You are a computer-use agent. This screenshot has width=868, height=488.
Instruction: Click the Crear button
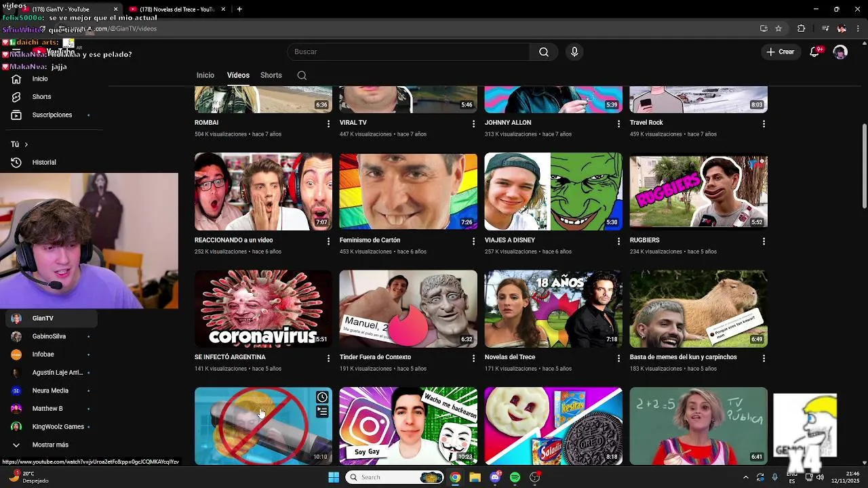780,52
